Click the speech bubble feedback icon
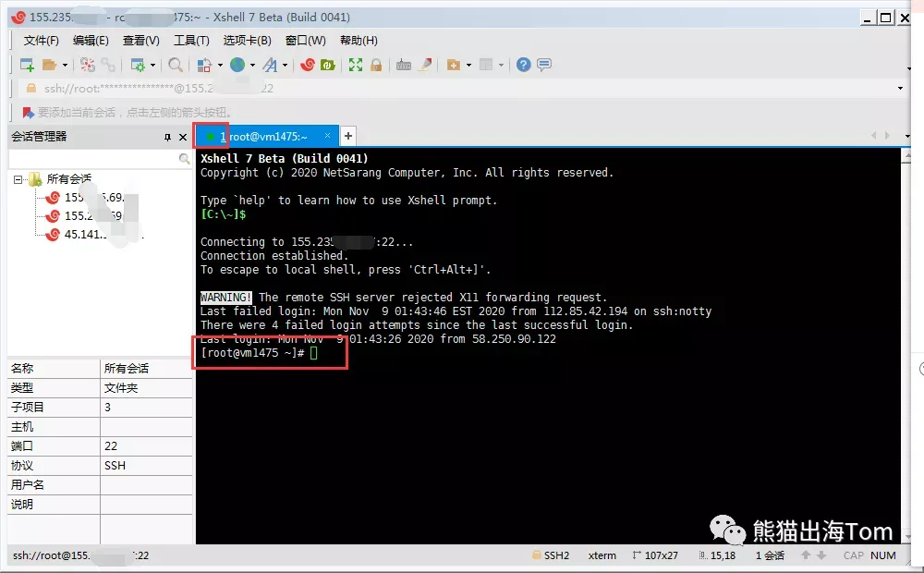 [544, 65]
